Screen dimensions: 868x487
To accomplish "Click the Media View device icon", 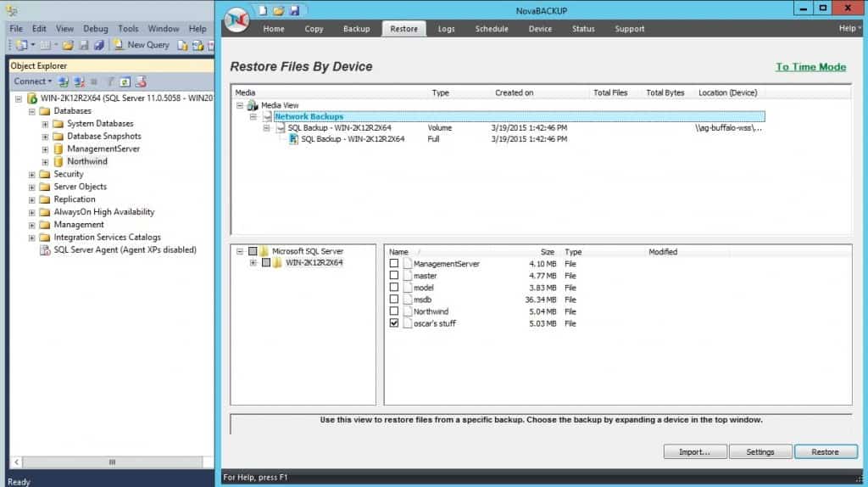I will [253, 104].
